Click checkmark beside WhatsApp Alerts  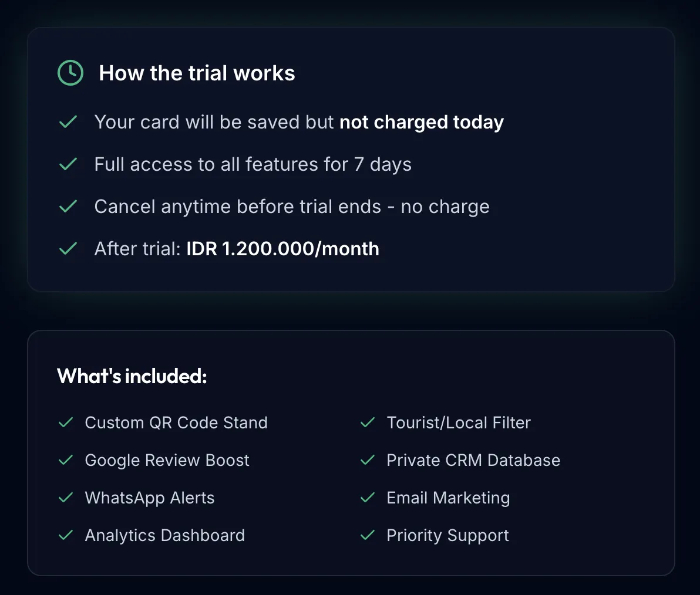[x=66, y=498]
